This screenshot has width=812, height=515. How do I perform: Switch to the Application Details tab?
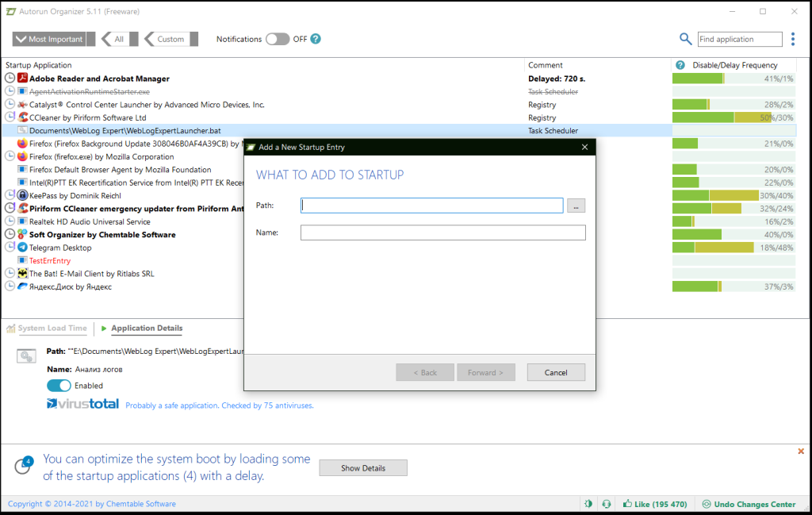[141, 328]
